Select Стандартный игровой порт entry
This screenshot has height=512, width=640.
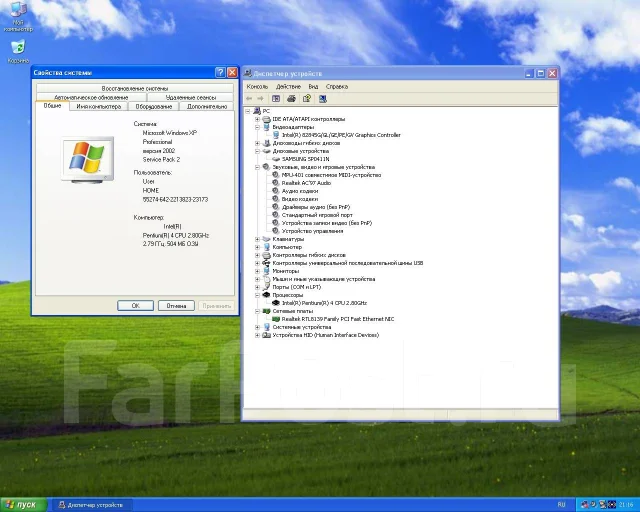pos(317,215)
